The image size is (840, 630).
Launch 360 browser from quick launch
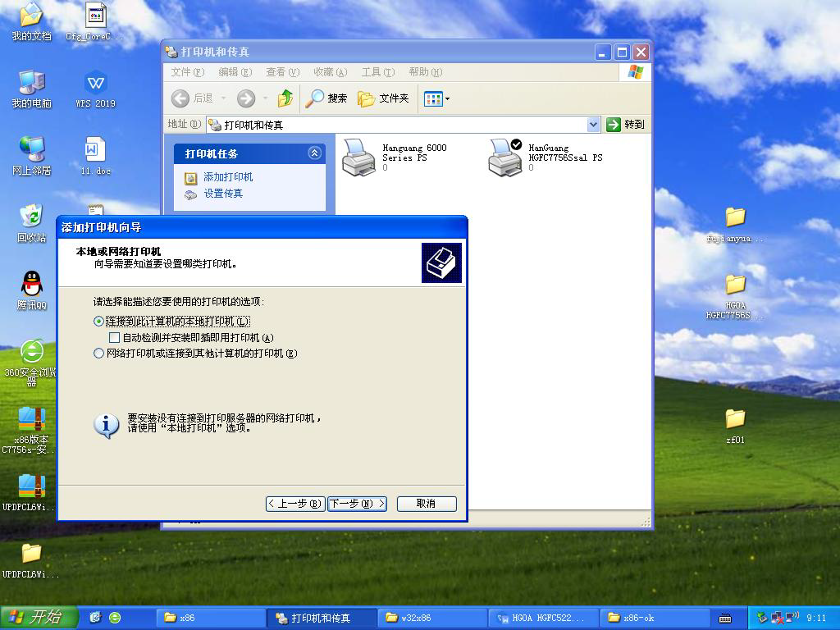pos(115,618)
